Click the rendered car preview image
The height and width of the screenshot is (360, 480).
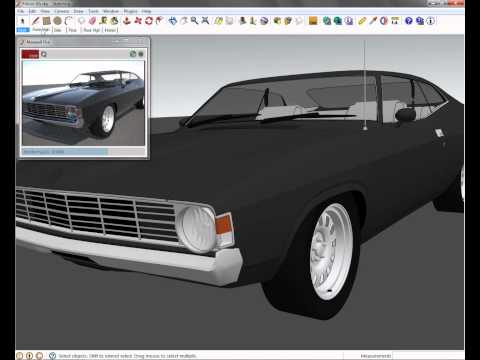83,103
